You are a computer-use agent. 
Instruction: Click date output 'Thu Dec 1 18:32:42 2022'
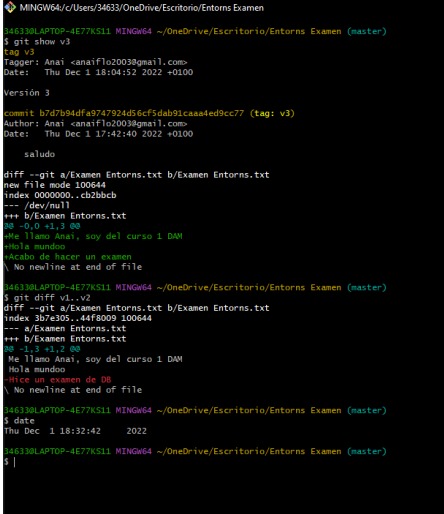(75, 431)
